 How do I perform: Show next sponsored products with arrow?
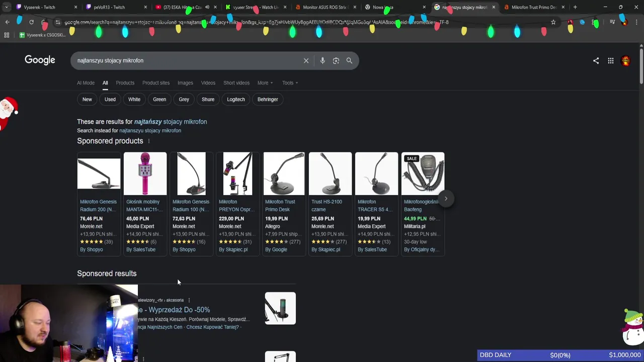446,199
